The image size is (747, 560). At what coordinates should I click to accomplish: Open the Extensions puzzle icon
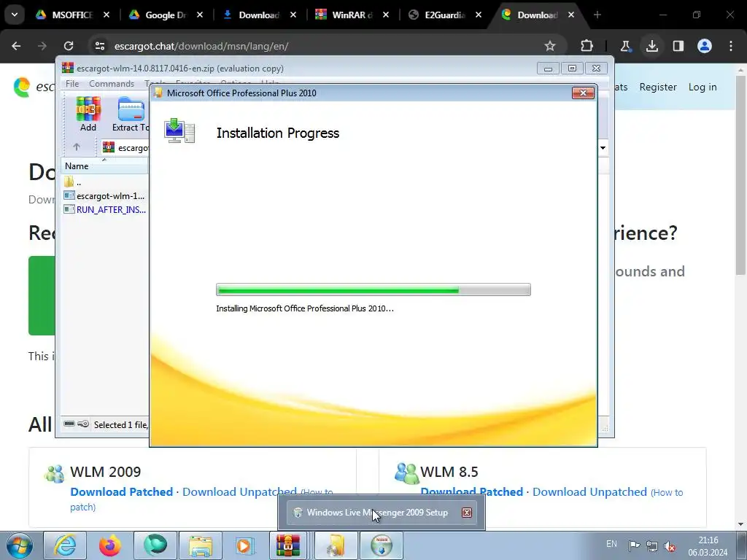587,46
